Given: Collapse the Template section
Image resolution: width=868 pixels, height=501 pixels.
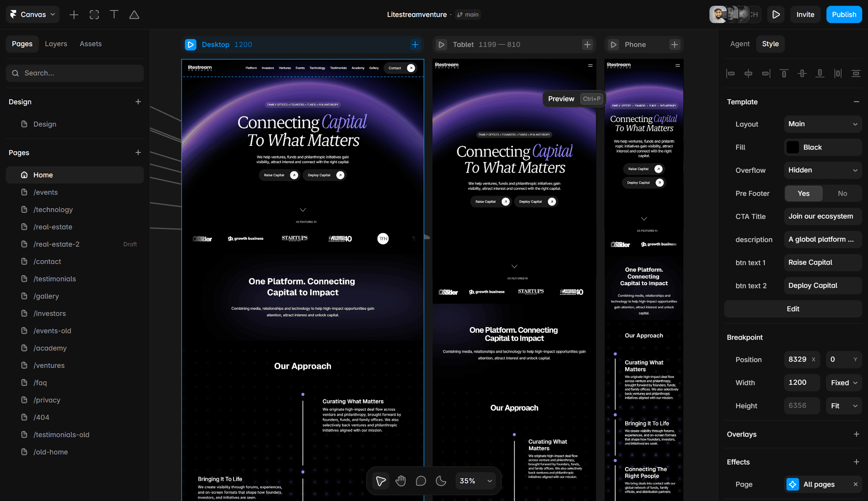Looking at the screenshot, I should (x=856, y=102).
